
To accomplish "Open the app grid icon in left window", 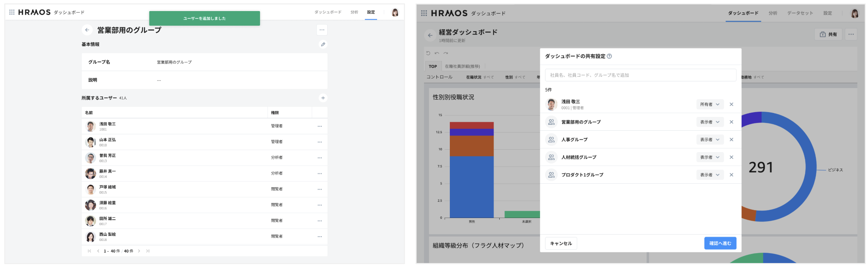I will 12,12.
